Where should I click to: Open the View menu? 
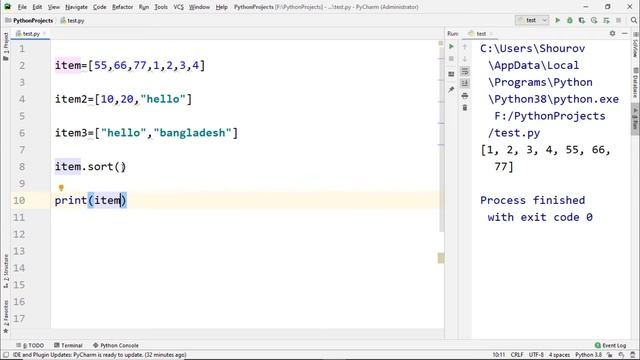tap(53, 7)
